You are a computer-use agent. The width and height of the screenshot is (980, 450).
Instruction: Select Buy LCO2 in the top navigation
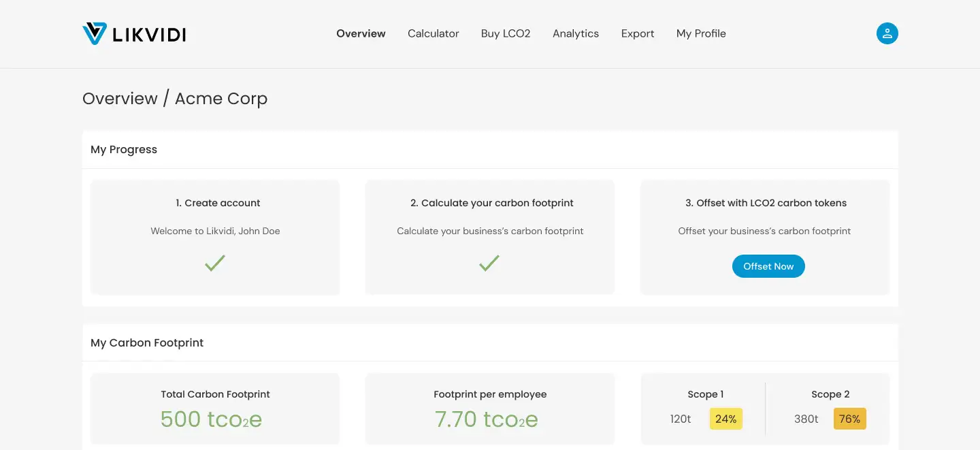(505, 33)
